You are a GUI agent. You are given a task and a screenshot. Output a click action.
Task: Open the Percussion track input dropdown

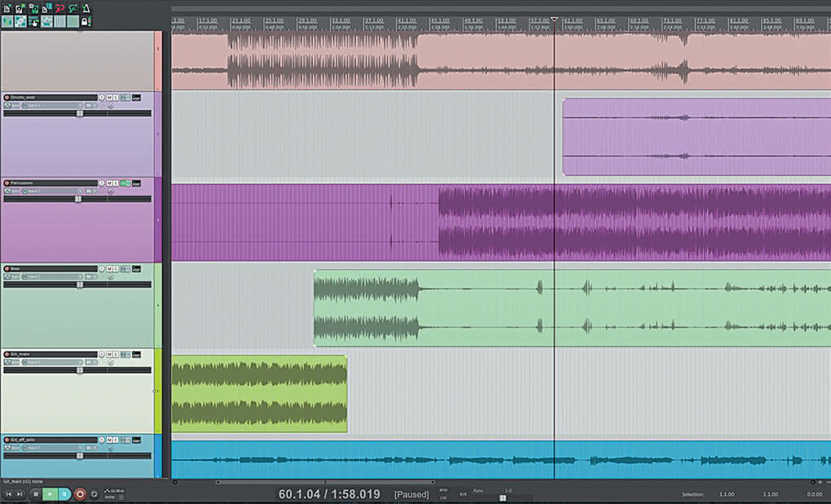click(52, 191)
